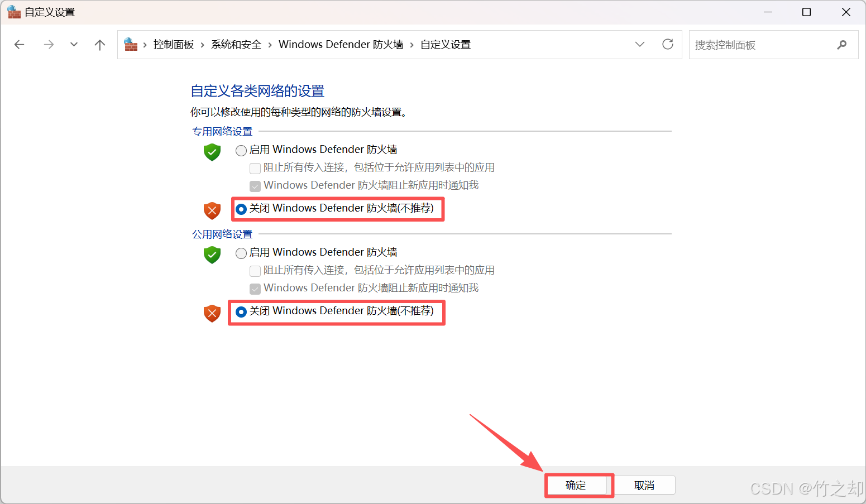The width and height of the screenshot is (866, 504).
Task: Focus the 搜索控制面板 search field
Action: click(762, 45)
